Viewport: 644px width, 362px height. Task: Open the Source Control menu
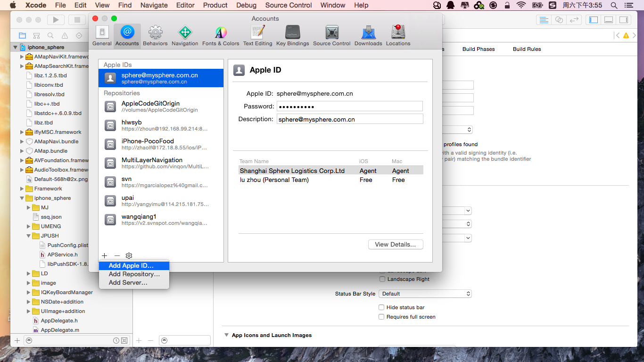(289, 5)
